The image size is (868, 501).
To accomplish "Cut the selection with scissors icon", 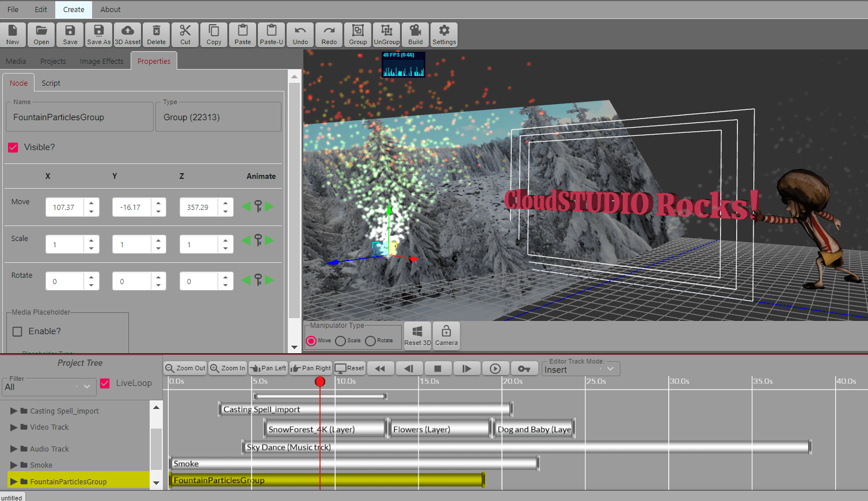I will [185, 35].
